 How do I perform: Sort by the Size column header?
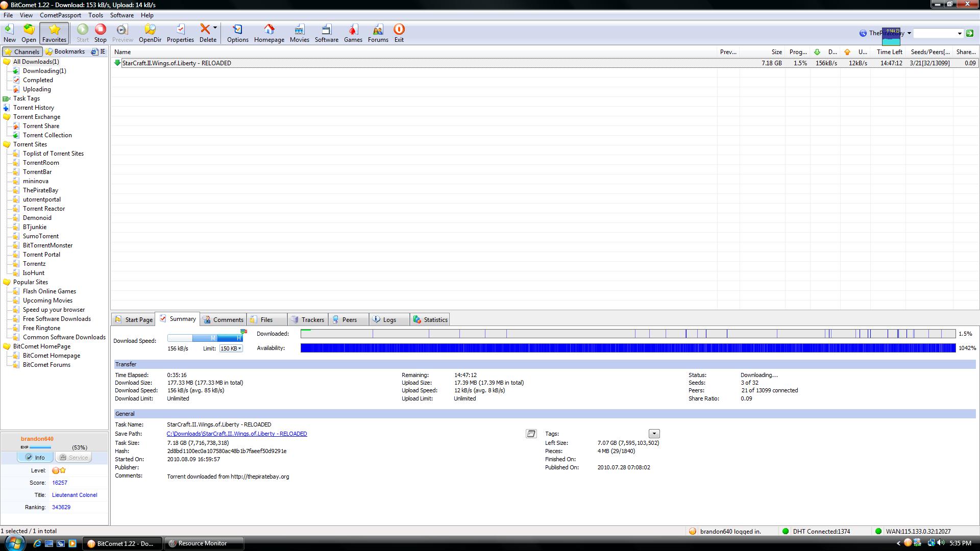pos(762,52)
